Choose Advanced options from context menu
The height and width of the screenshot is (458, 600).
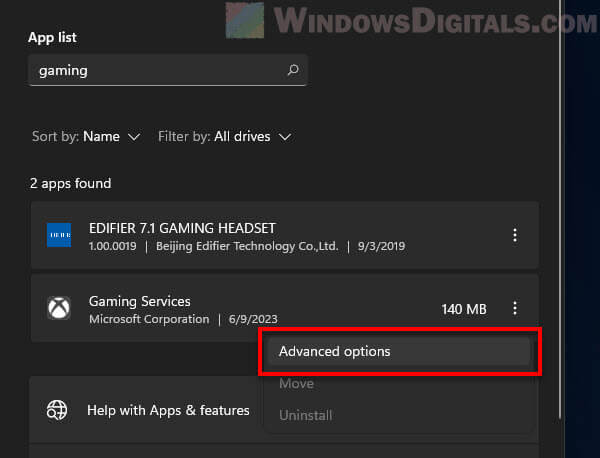pyautogui.click(x=398, y=351)
